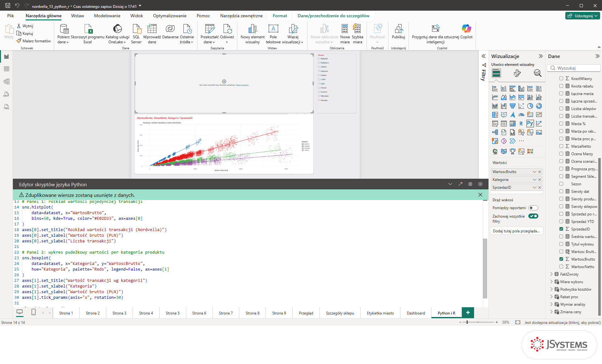This screenshot has width=602, height=364.
Task: Select pie chart visualization icon
Action: click(530, 106)
